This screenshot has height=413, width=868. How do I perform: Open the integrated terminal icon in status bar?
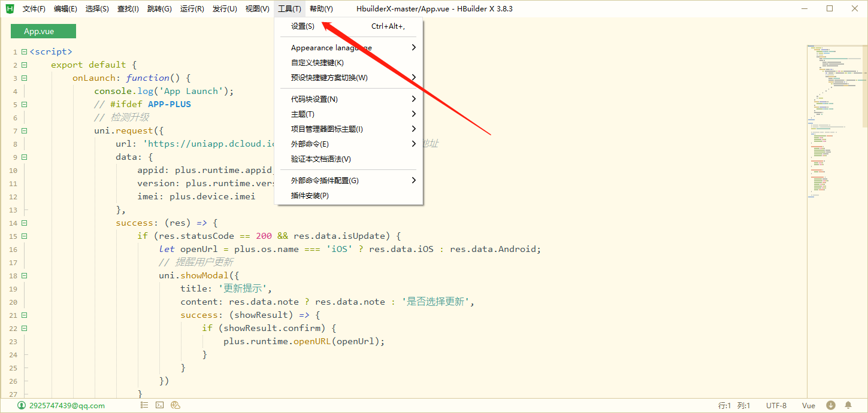pyautogui.click(x=159, y=405)
